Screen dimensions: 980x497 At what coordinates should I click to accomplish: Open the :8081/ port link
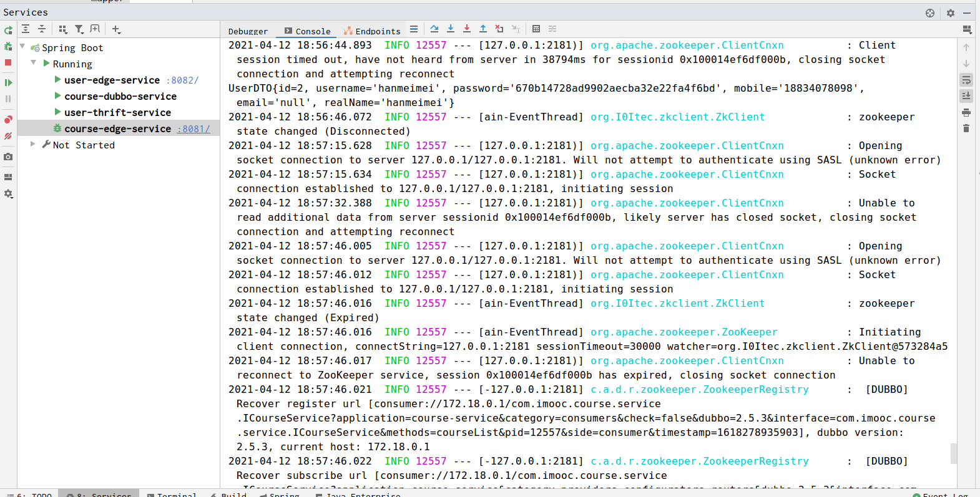(194, 128)
